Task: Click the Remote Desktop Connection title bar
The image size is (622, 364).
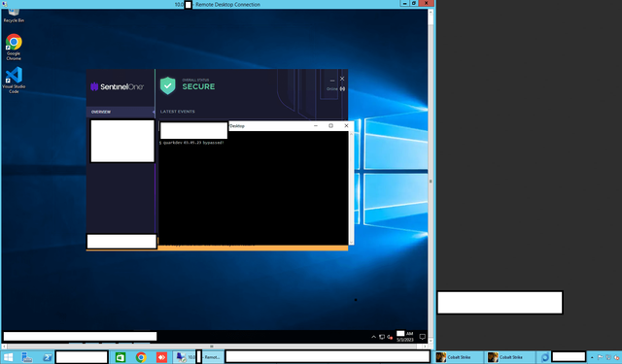Action: 218,4
